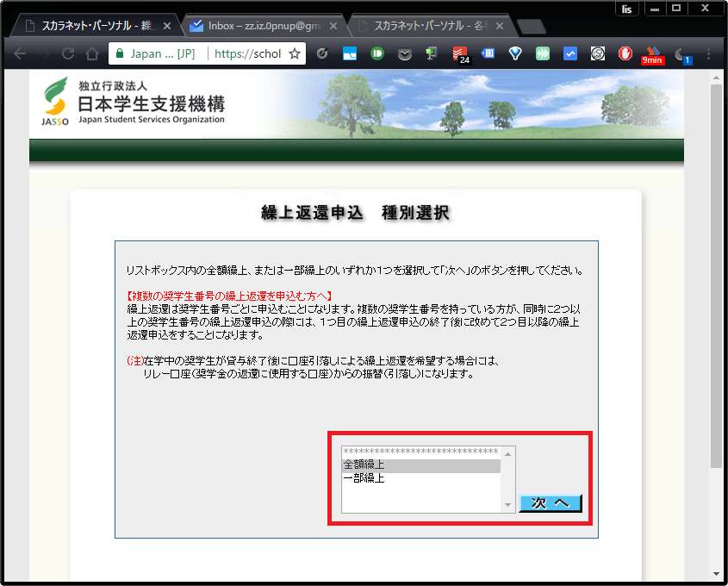
Task: Open the red stop-hand adblock extension
Action: (625, 54)
